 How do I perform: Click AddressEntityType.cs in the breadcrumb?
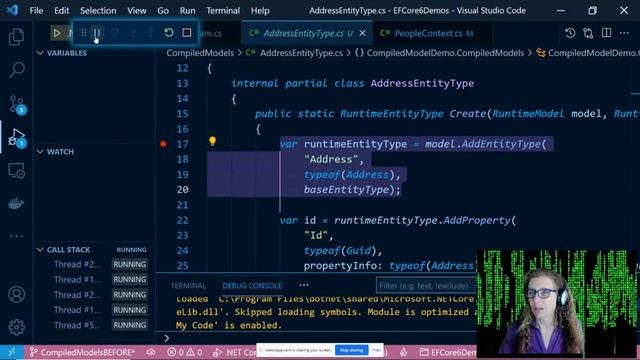[301, 53]
